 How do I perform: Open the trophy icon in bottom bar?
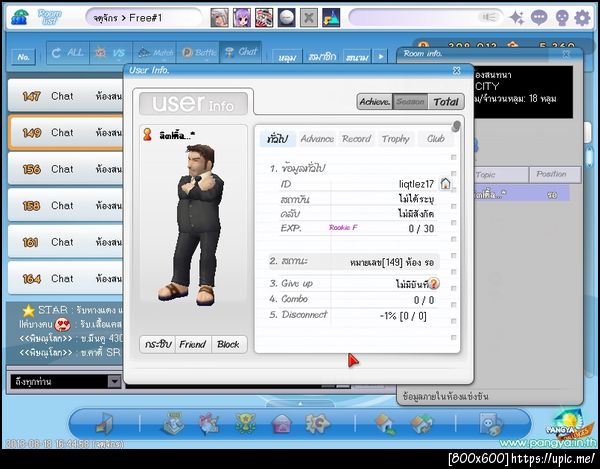pos(245,423)
